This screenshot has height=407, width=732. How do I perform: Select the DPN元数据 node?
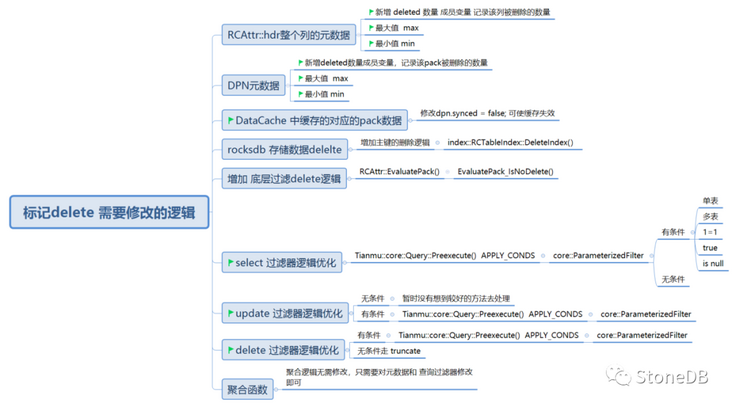tap(253, 85)
